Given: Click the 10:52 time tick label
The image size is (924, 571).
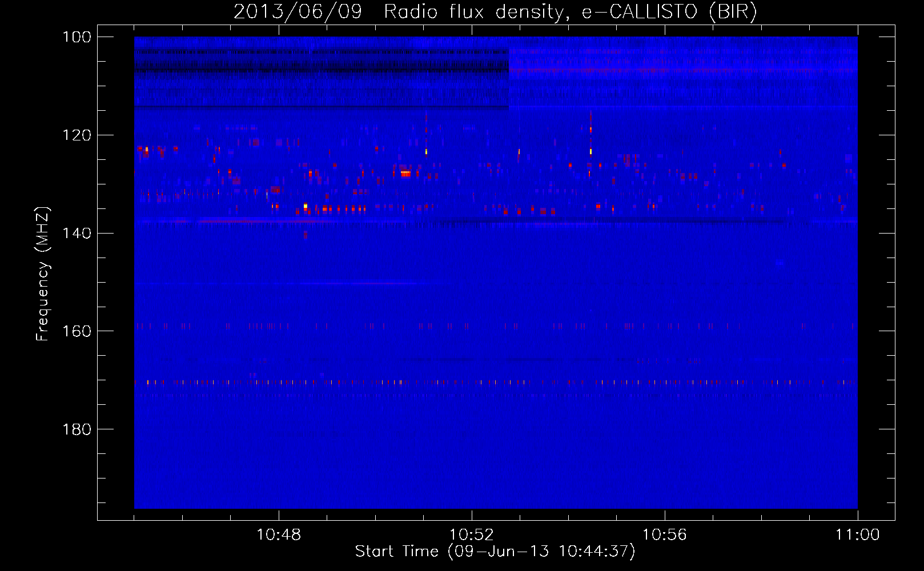Looking at the screenshot, I should pyautogui.click(x=472, y=535).
